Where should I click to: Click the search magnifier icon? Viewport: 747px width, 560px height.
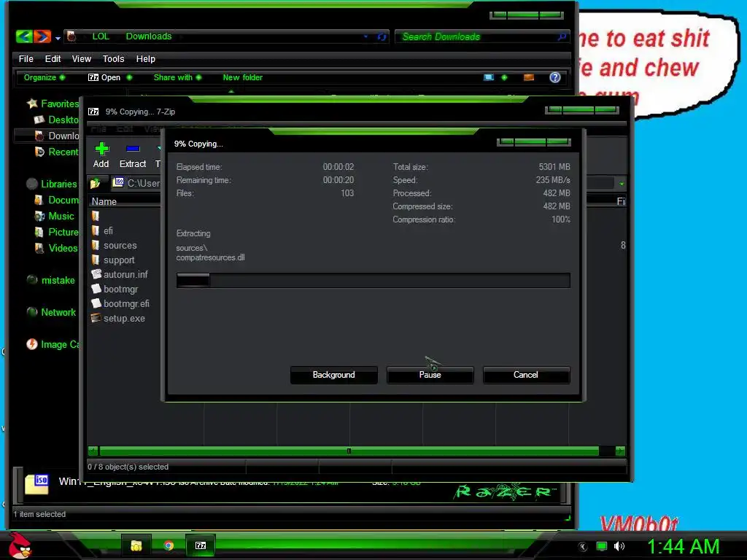[x=562, y=36]
